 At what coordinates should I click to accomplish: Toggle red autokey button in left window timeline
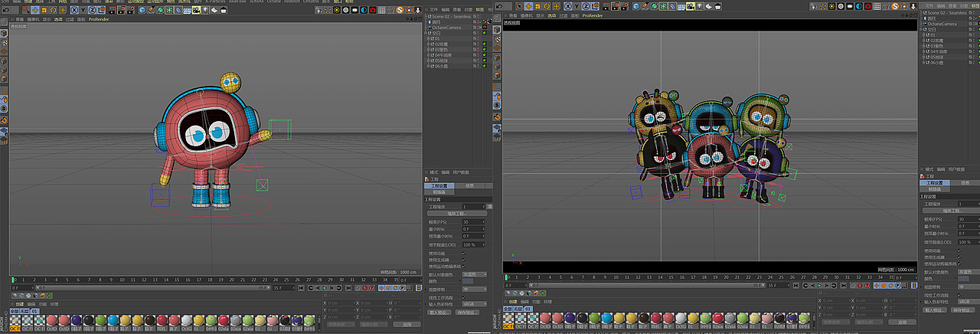(364, 288)
